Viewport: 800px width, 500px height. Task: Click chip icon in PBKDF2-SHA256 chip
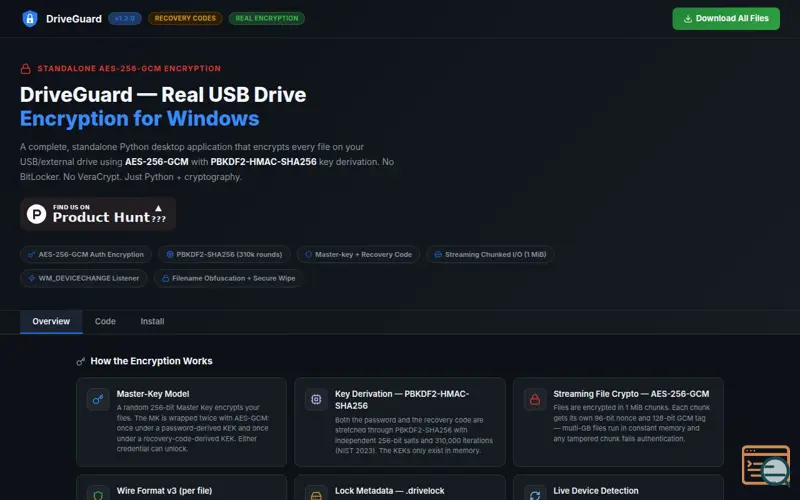coord(170,254)
